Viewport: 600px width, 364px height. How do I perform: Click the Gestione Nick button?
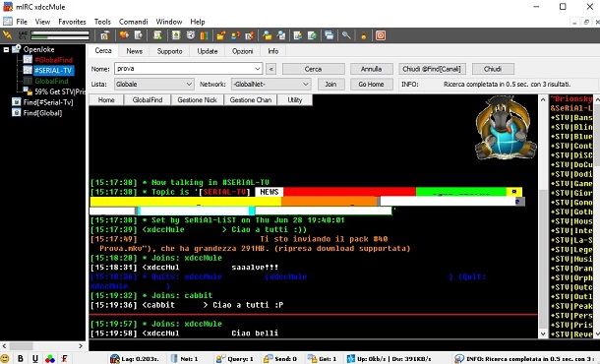coord(197,100)
